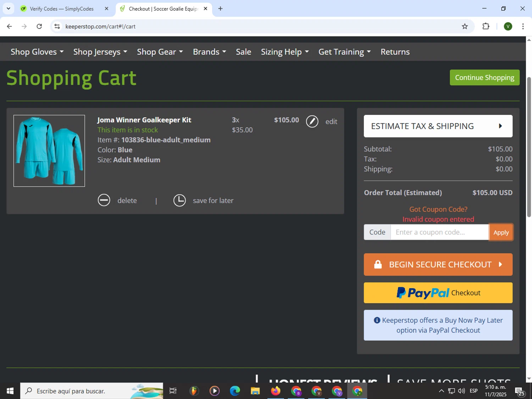532x399 pixels.
Task: Click the Invalid coupon entered message
Action: tap(438, 219)
